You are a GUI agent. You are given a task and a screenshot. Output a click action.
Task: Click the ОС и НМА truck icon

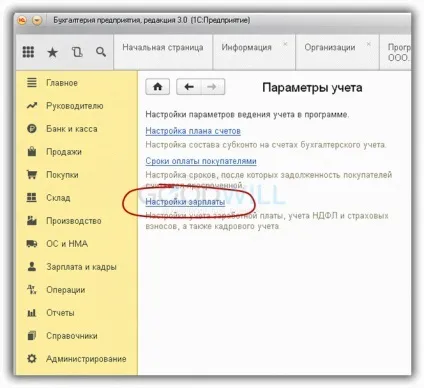coord(32,244)
